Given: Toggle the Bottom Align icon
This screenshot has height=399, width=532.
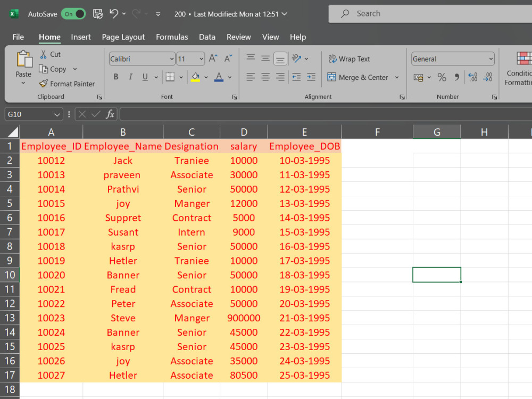Looking at the screenshot, I should 280,59.
